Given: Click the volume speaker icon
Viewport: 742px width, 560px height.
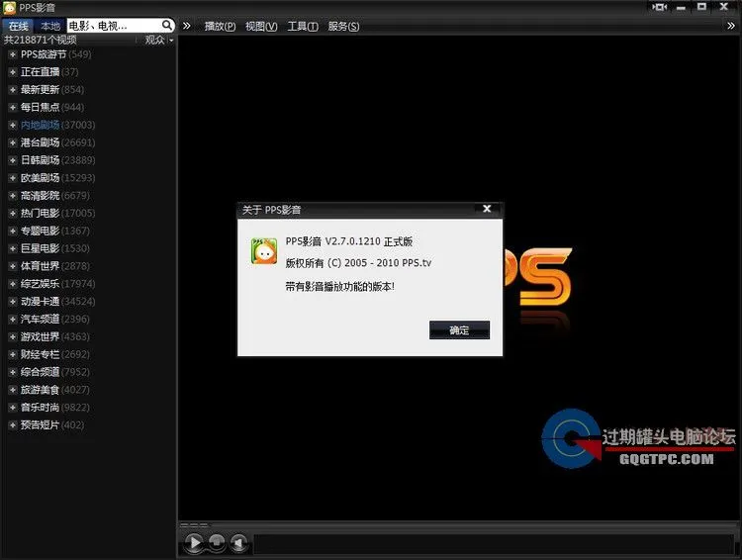Looking at the screenshot, I should pos(239,543).
